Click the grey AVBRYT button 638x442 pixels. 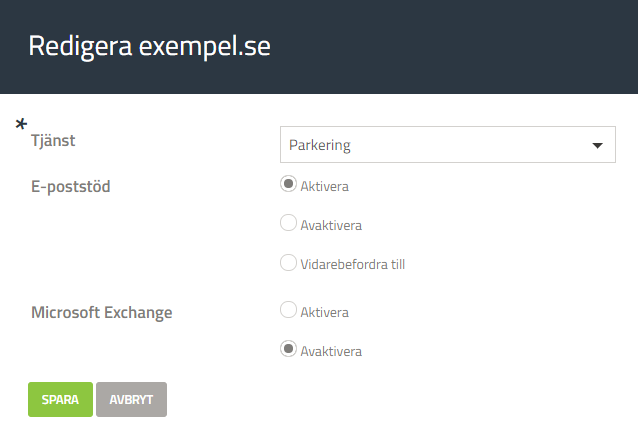pos(131,399)
